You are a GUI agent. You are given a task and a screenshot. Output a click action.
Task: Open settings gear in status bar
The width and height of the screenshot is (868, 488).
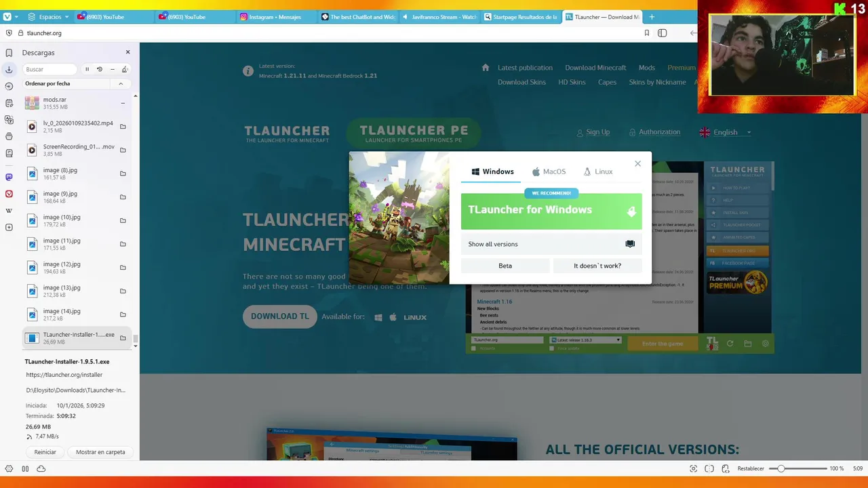[x=9, y=468]
